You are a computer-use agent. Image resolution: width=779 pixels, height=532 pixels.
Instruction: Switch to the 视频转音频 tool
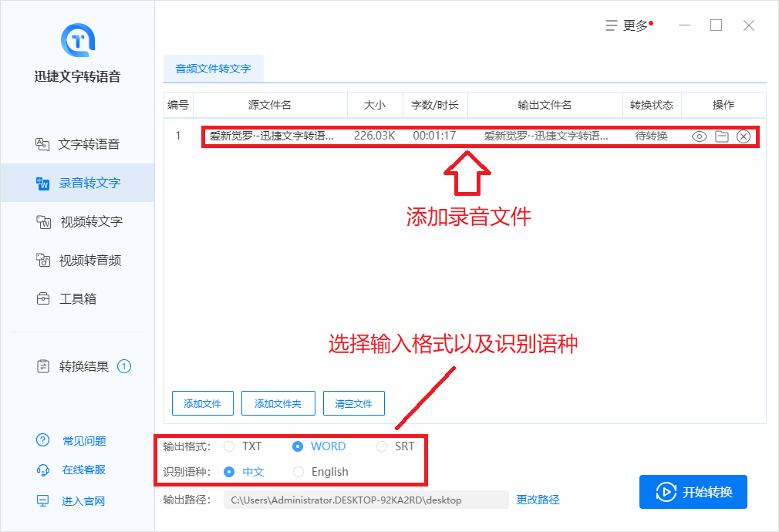80,260
